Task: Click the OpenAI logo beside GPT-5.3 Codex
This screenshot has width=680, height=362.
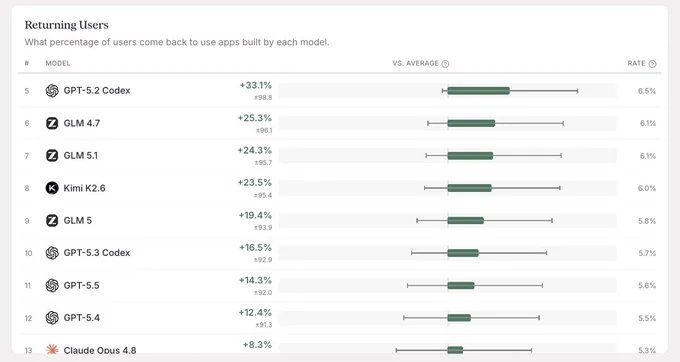Action: point(52,253)
